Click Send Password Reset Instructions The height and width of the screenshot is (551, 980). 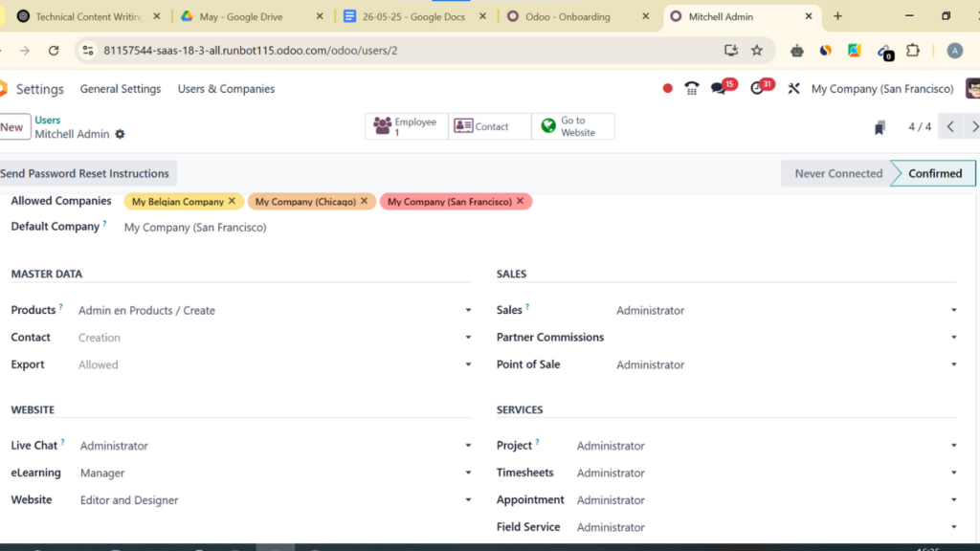(85, 174)
